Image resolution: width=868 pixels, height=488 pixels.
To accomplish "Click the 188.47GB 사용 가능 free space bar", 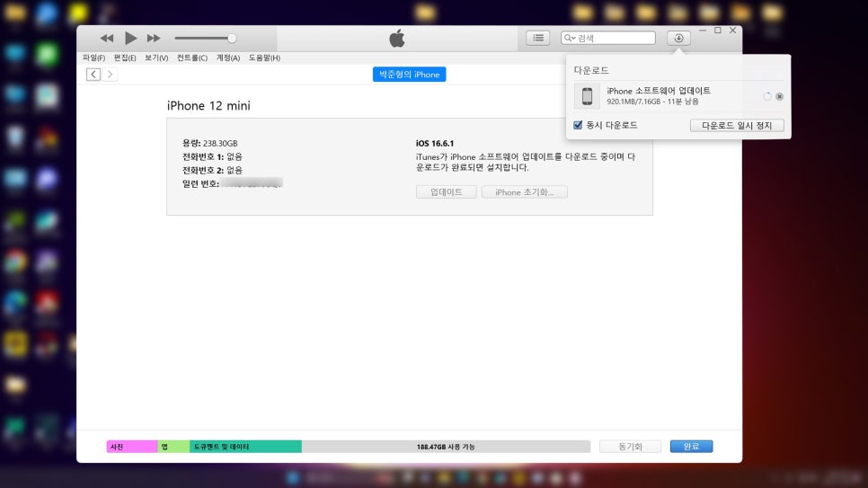I will point(447,447).
